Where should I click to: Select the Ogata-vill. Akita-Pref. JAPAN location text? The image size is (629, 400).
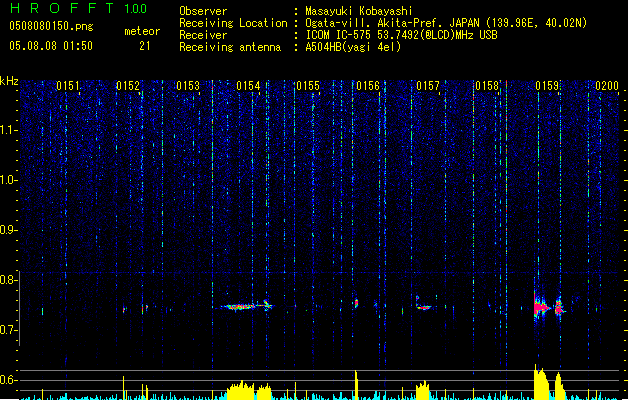click(x=446, y=23)
